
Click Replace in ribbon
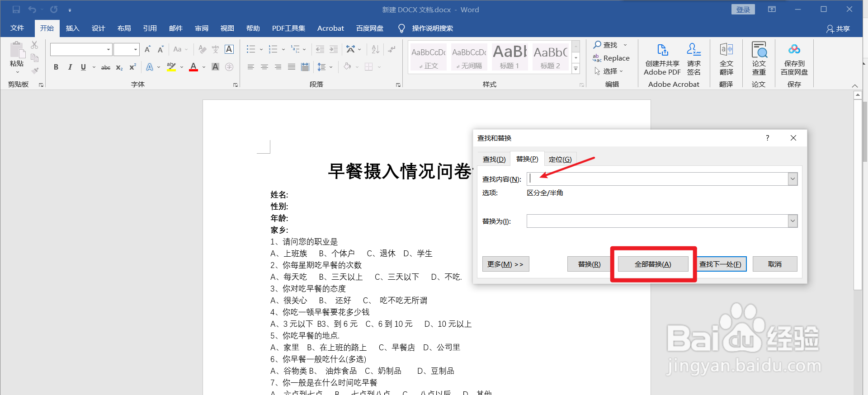click(x=611, y=58)
